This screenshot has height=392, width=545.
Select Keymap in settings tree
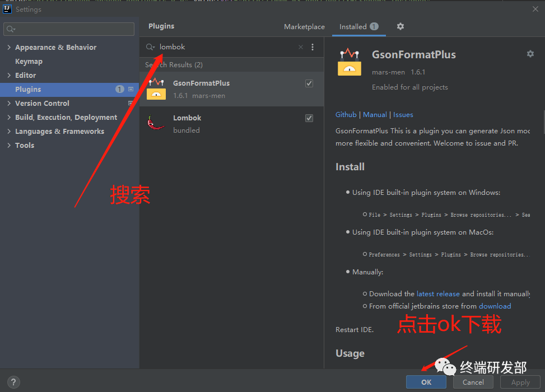29,62
